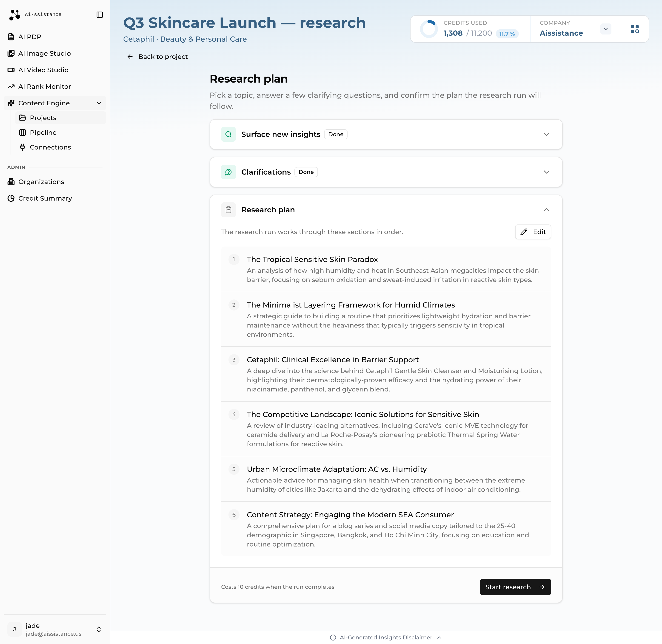Collapse the Research plan section chevron
This screenshot has width=662, height=644.
click(546, 210)
